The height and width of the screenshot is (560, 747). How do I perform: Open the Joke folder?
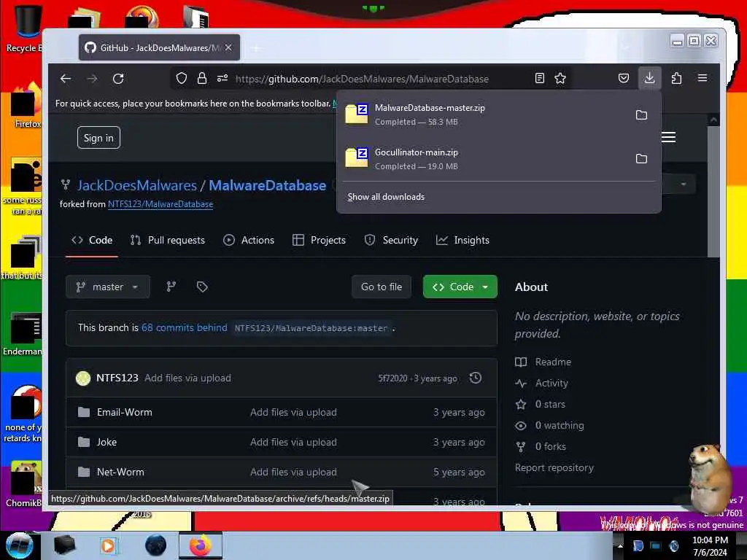pyautogui.click(x=107, y=442)
